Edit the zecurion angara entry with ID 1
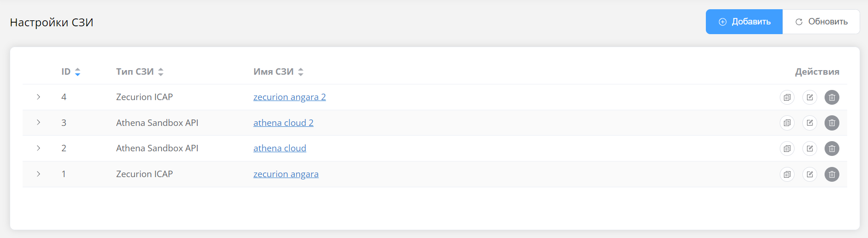The image size is (868, 238). coord(809,174)
